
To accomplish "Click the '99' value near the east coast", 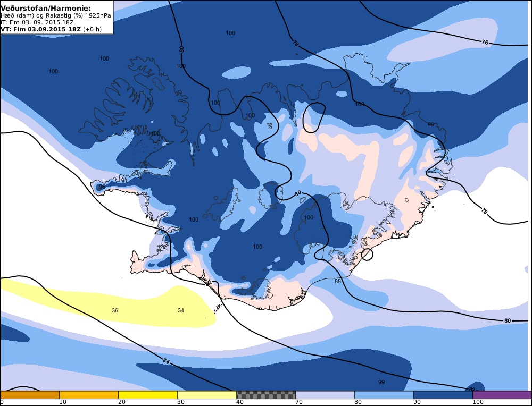I will click(x=430, y=124).
